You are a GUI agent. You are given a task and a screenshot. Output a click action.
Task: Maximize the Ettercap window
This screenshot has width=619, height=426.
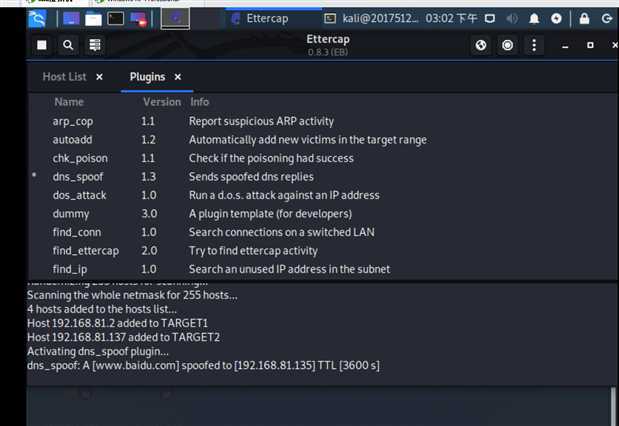(x=590, y=45)
